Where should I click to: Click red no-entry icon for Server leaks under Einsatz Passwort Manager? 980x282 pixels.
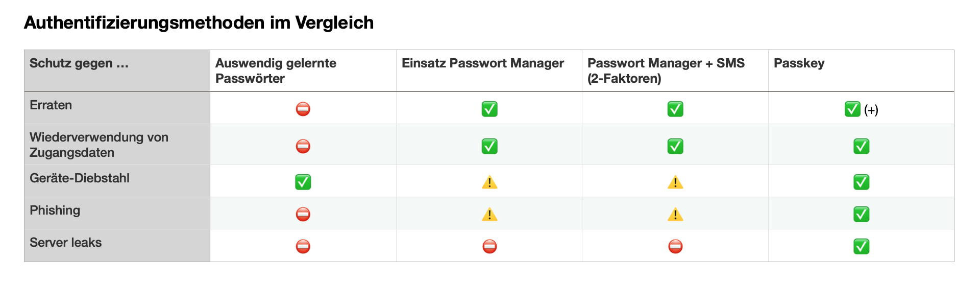(489, 246)
